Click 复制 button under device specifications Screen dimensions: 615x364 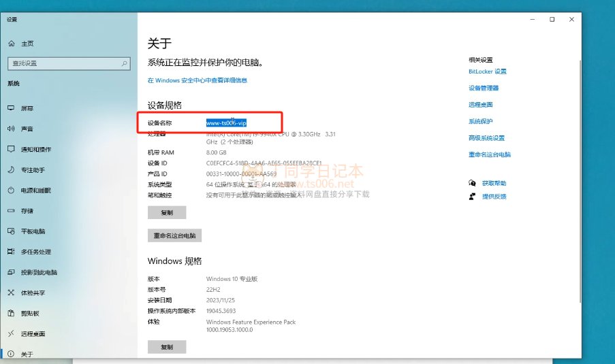pyautogui.click(x=167, y=212)
